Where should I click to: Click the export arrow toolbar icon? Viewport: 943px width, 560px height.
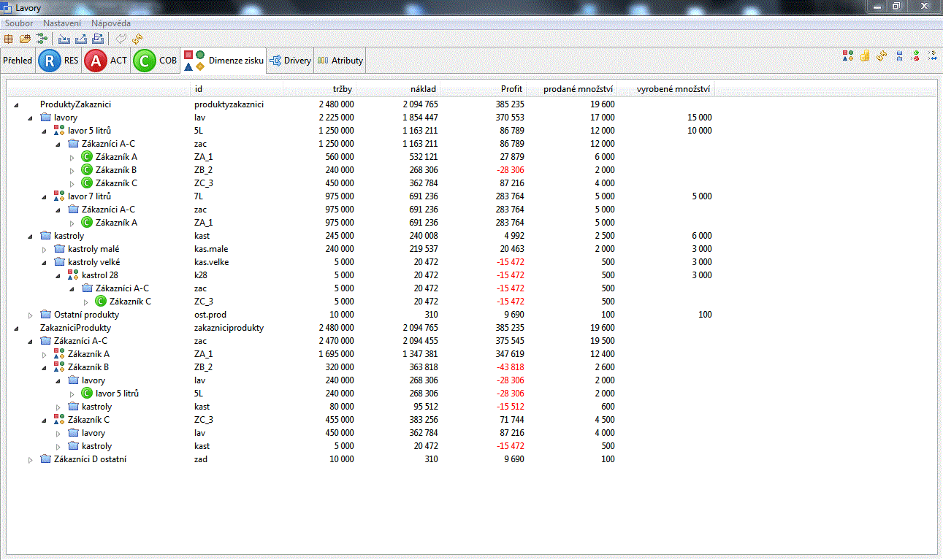click(81, 38)
